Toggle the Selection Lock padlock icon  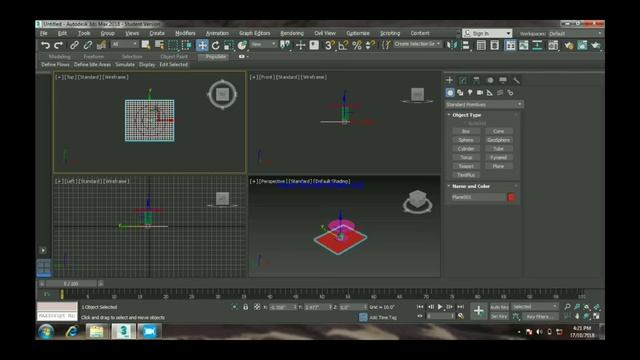tap(245, 307)
